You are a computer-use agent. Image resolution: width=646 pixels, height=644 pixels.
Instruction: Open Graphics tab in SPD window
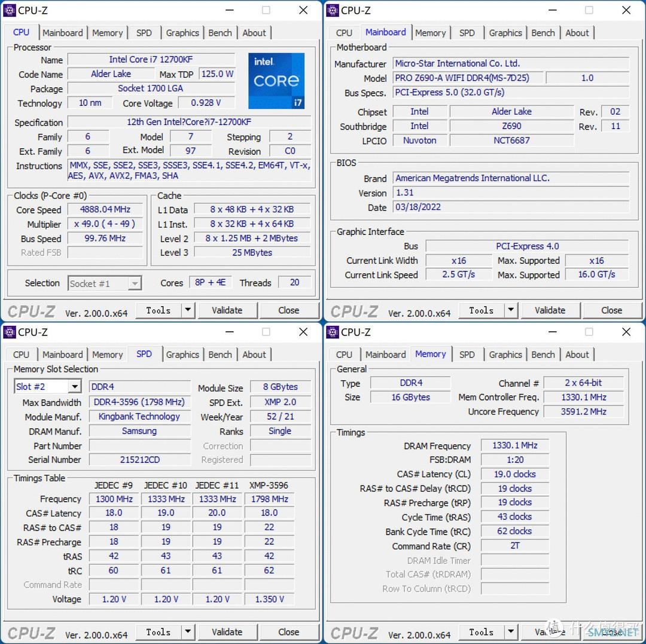pyautogui.click(x=182, y=355)
